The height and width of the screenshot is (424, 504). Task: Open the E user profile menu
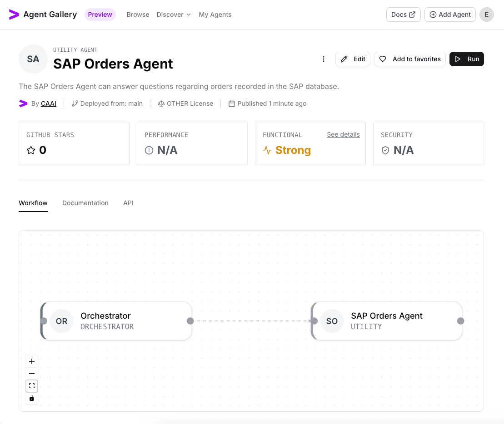487,15
